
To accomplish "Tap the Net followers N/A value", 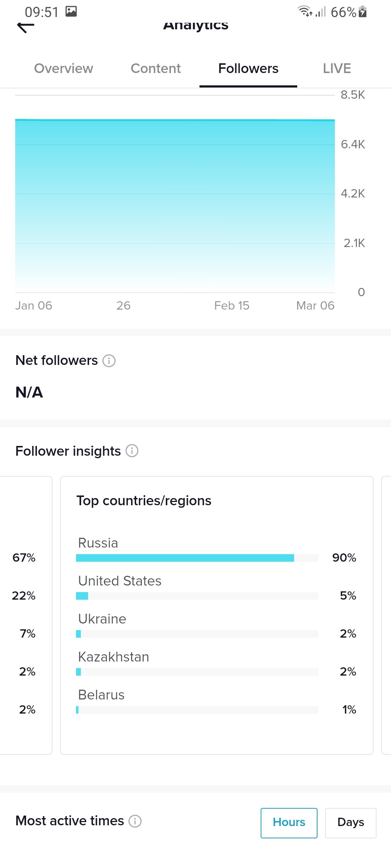I will [x=29, y=392].
